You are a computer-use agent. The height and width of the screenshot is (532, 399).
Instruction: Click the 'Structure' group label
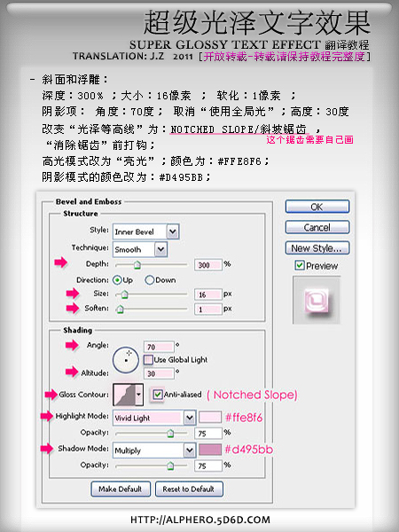pyautogui.click(x=81, y=214)
